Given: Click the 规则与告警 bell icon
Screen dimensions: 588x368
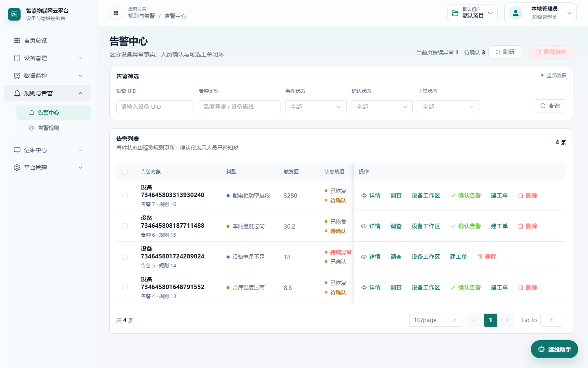Looking at the screenshot, I should click(x=17, y=93).
